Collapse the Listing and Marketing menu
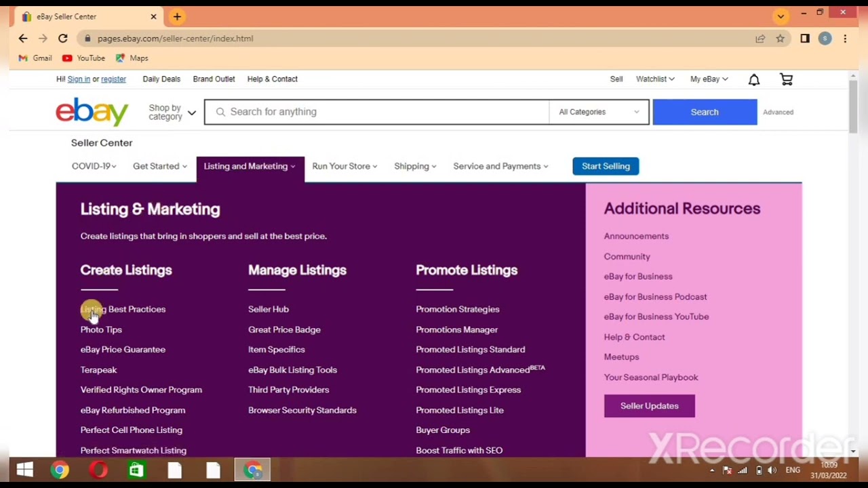This screenshot has width=868, height=488. [x=250, y=166]
